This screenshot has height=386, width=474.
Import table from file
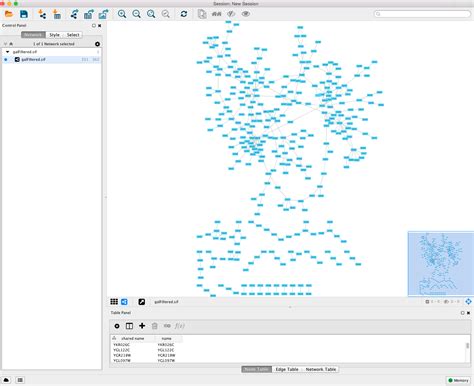click(x=57, y=14)
